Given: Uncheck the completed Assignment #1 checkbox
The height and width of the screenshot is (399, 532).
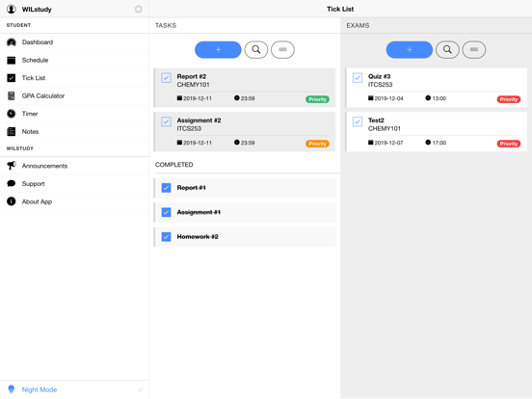Looking at the screenshot, I should tap(166, 212).
